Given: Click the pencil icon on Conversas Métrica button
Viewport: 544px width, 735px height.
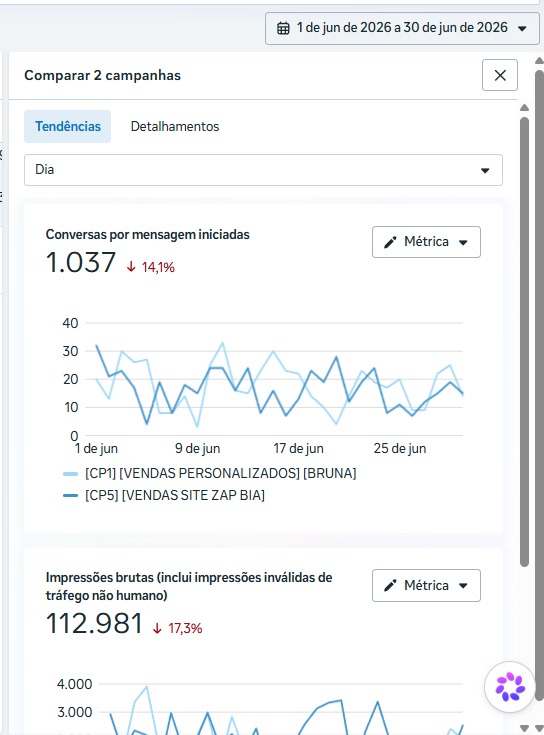Looking at the screenshot, I should [x=390, y=242].
